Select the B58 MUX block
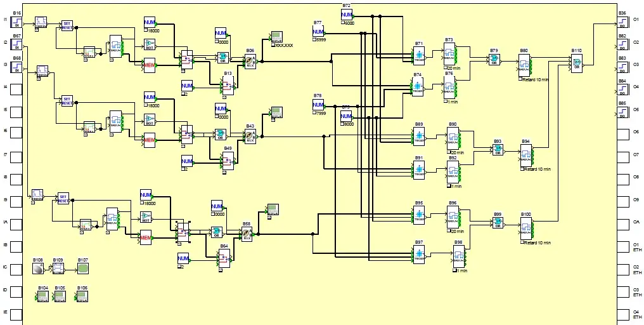The height and width of the screenshot is (325, 644). 247,234
